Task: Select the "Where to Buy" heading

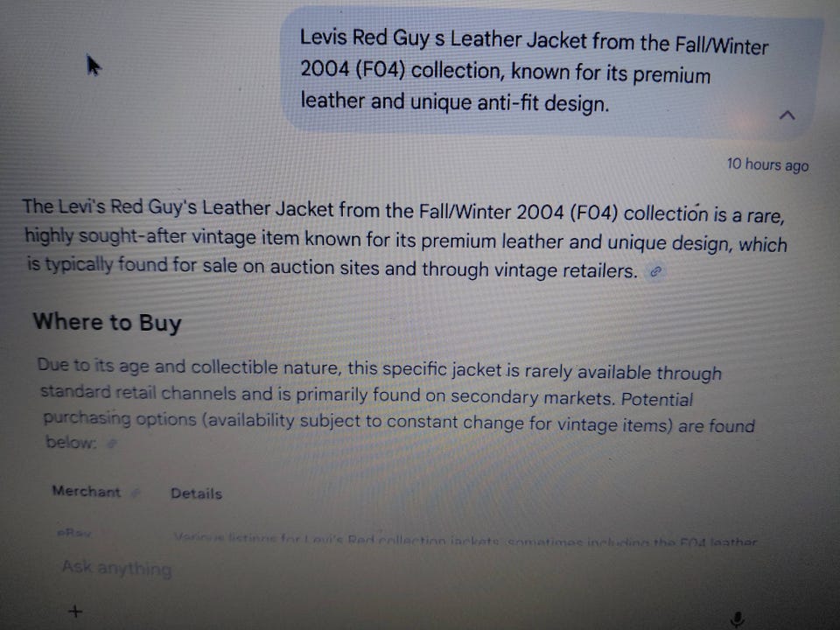Action: tap(107, 323)
